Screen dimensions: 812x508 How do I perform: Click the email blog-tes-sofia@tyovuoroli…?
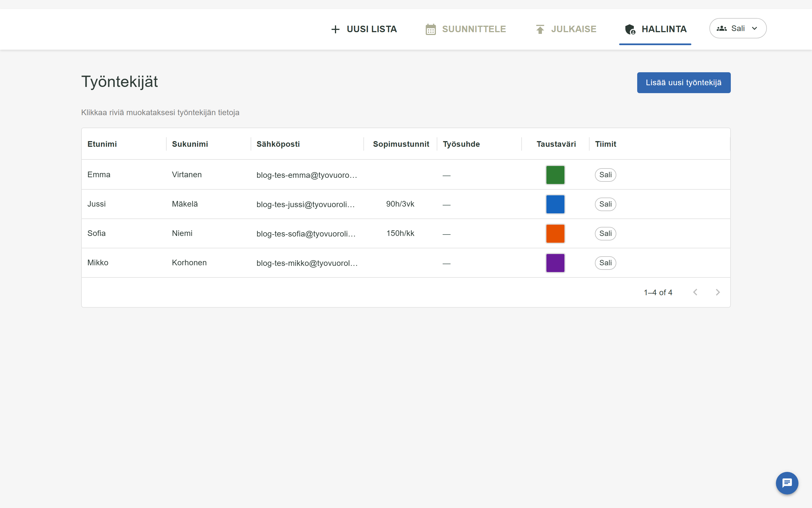pos(306,233)
